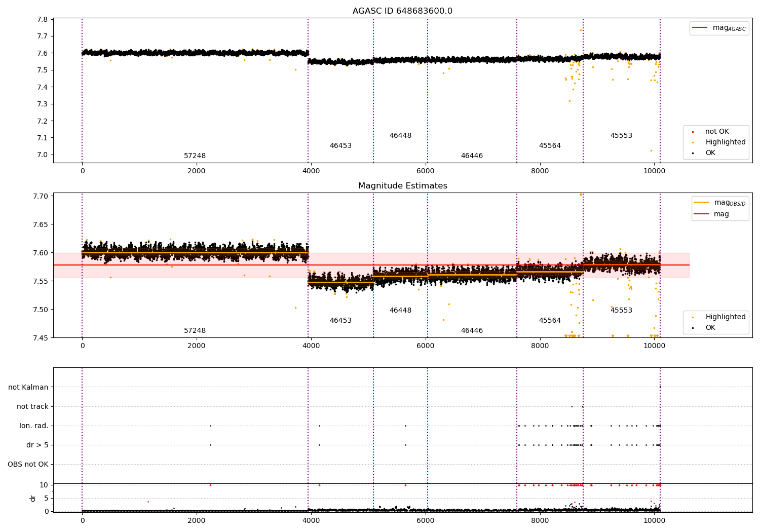760x532 pixels.
Task: Click the 7.3 y-axis tick label
Action: (x=43, y=104)
